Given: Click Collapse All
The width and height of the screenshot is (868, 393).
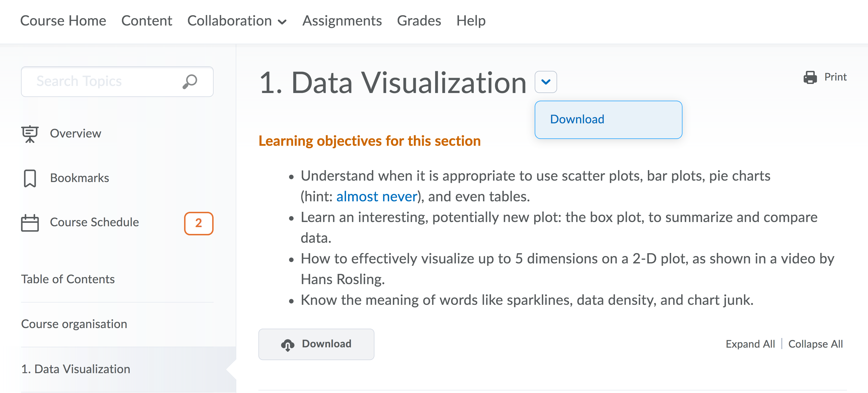Looking at the screenshot, I should coord(816,344).
